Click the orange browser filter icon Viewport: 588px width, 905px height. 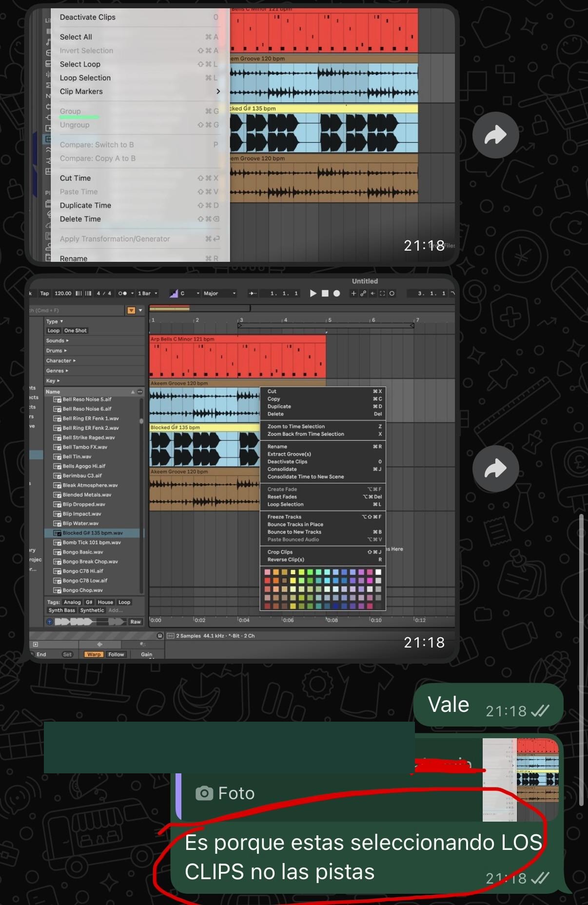click(131, 310)
